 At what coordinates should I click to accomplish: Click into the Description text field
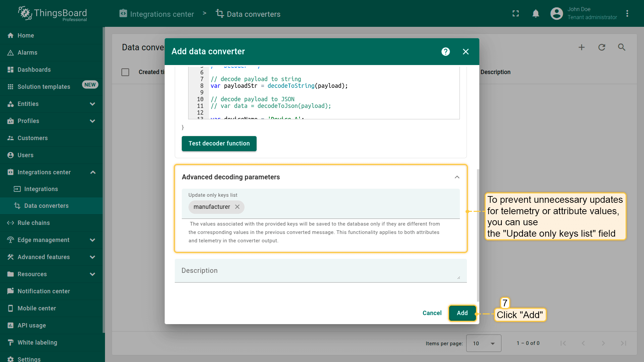click(x=320, y=270)
